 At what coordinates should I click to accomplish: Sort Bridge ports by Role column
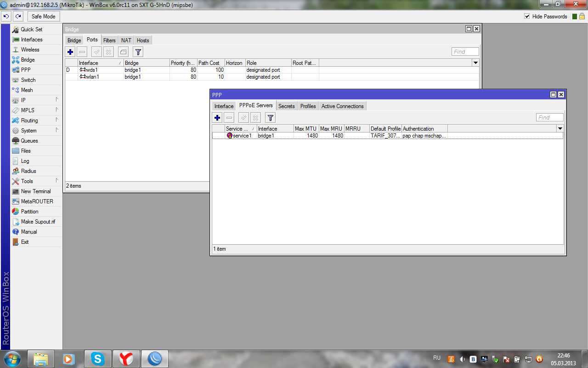[268, 63]
